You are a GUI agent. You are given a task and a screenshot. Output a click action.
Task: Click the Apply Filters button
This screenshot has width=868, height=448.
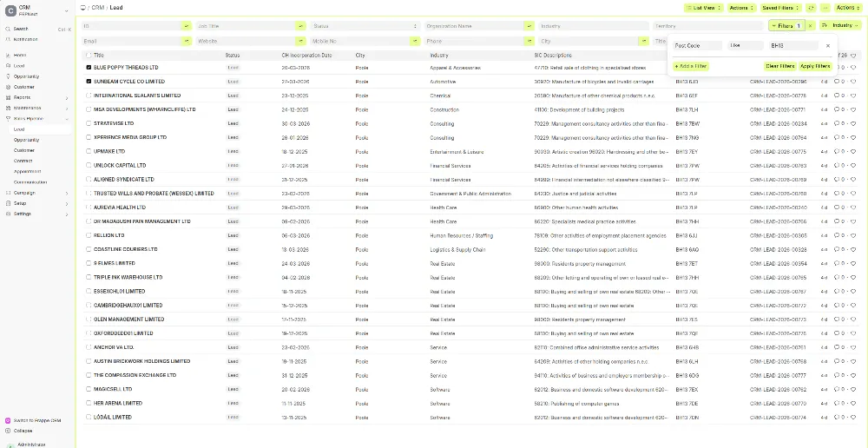[815, 66]
